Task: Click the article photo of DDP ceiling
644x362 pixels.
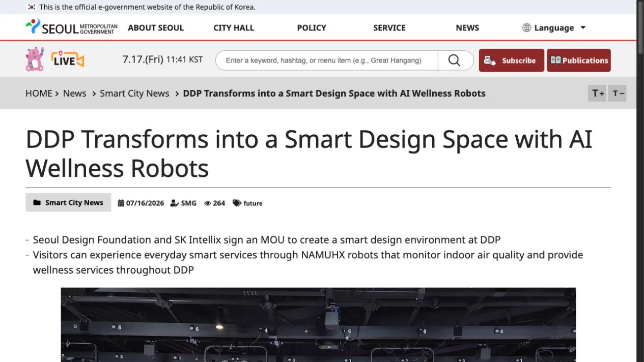Action: 318,324
